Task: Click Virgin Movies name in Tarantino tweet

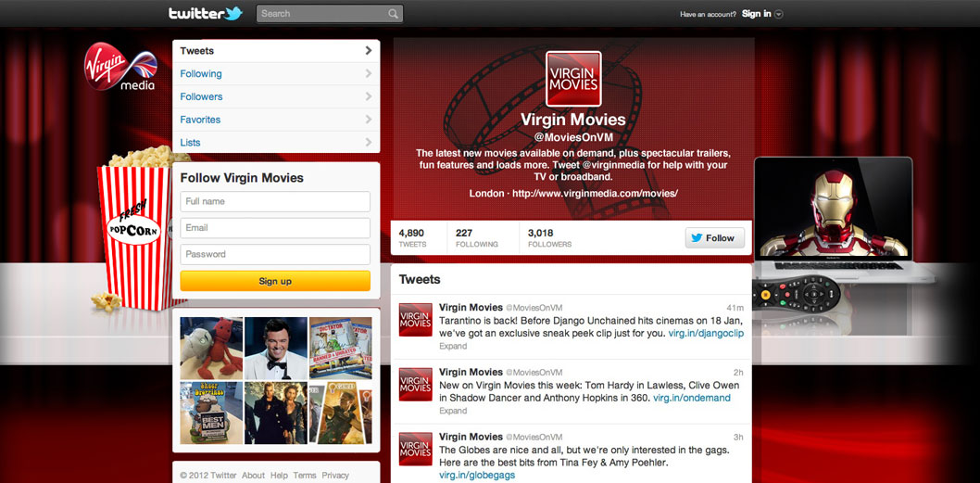Action: [471, 307]
